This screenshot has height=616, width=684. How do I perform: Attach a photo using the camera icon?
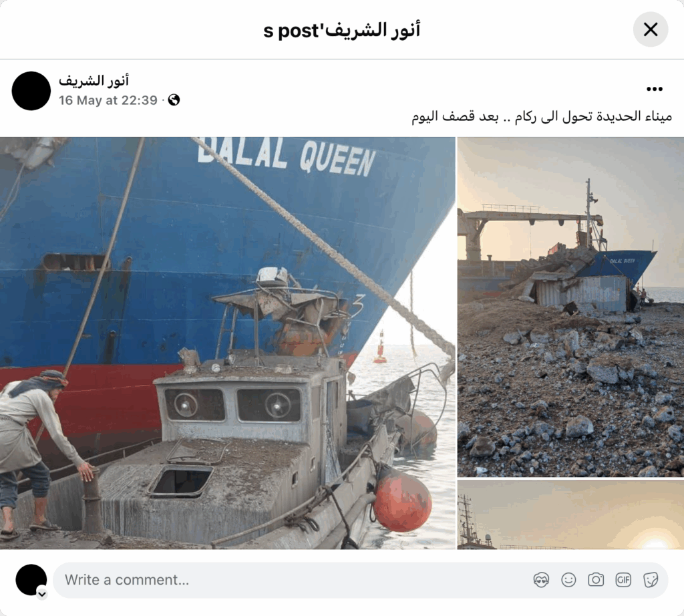596,580
